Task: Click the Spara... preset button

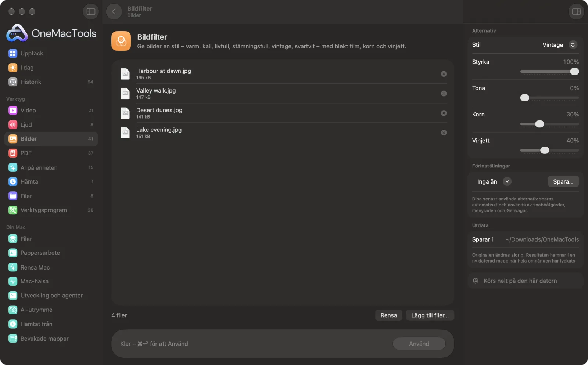Action: click(563, 181)
